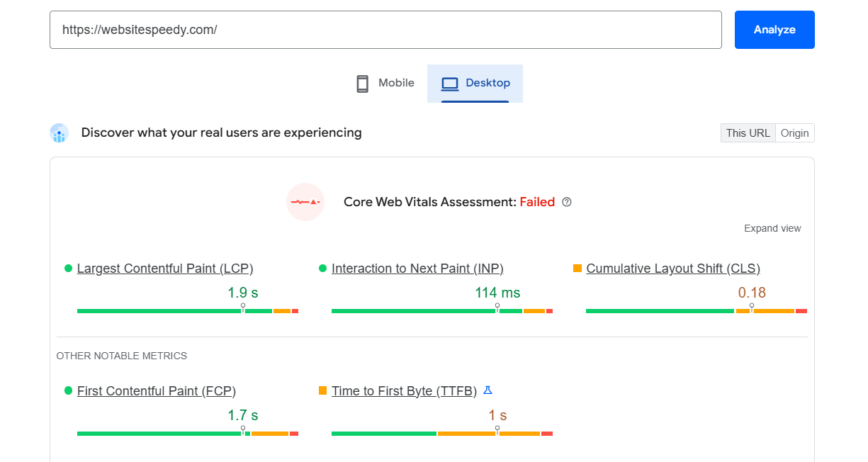Open Interaction to Next Paint (INP) link

pos(417,269)
